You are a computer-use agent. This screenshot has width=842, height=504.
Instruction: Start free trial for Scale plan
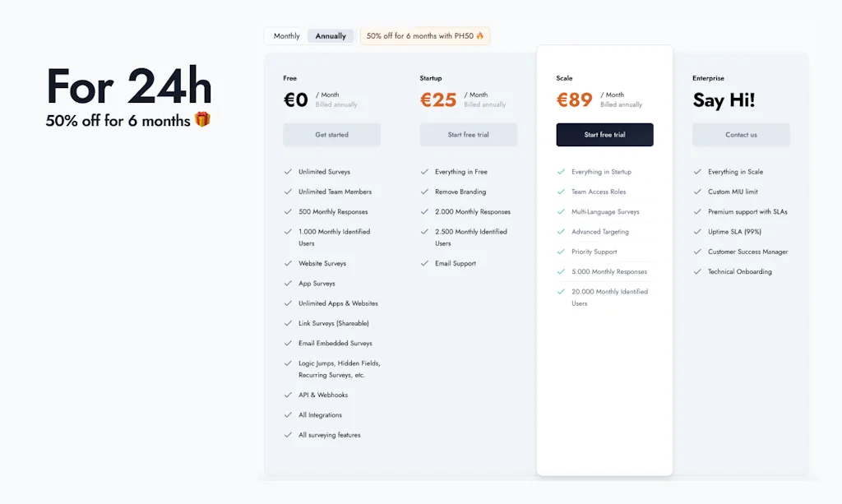pyautogui.click(x=604, y=135)
